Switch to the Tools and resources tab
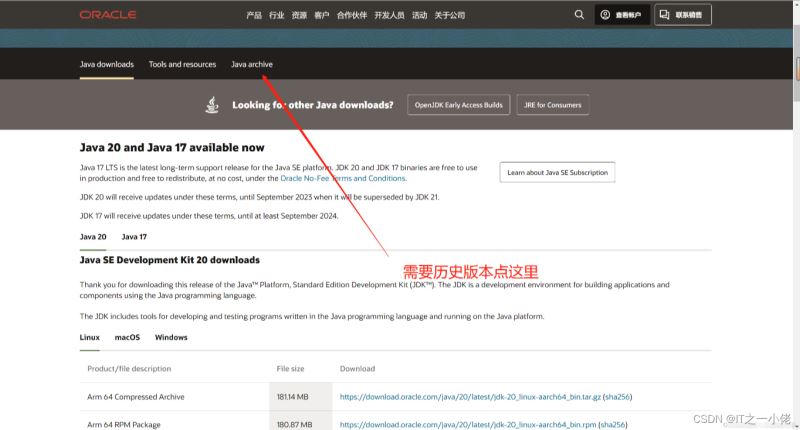 pyautogui.click(x=182, y=64)
